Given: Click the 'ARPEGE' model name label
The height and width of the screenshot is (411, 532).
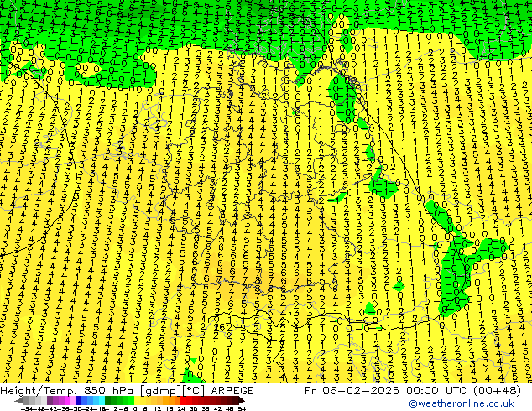Looking at the screenshot, I should (x=232, y=391).
